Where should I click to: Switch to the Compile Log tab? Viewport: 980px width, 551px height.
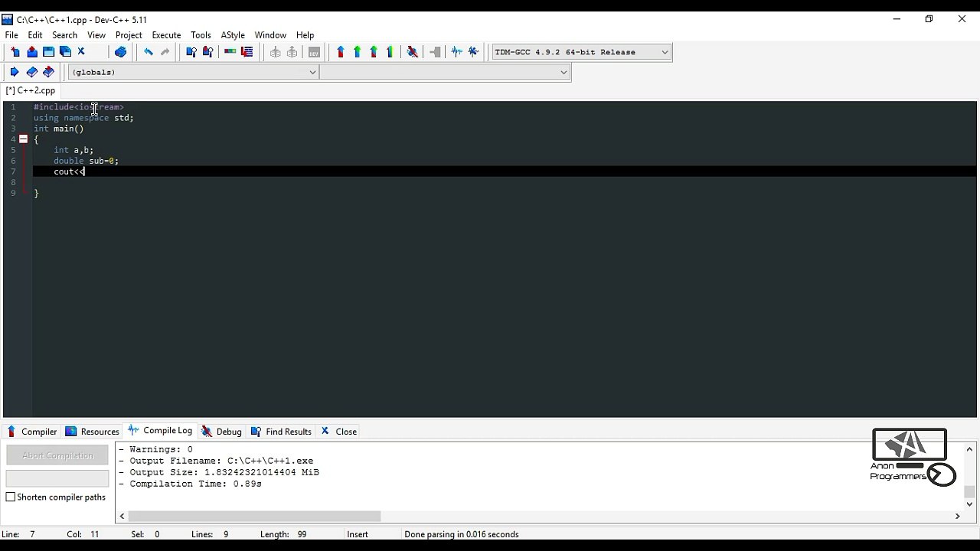tap(161, 431)
